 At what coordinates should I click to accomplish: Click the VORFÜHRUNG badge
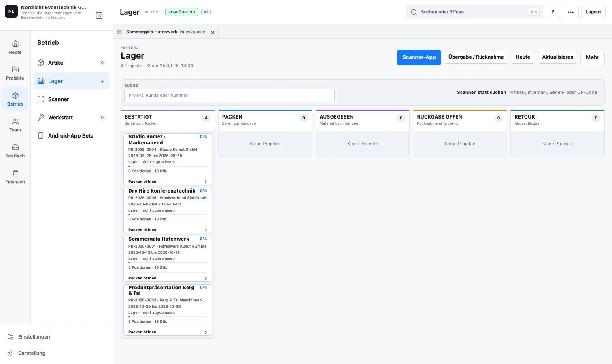[182, 12]
